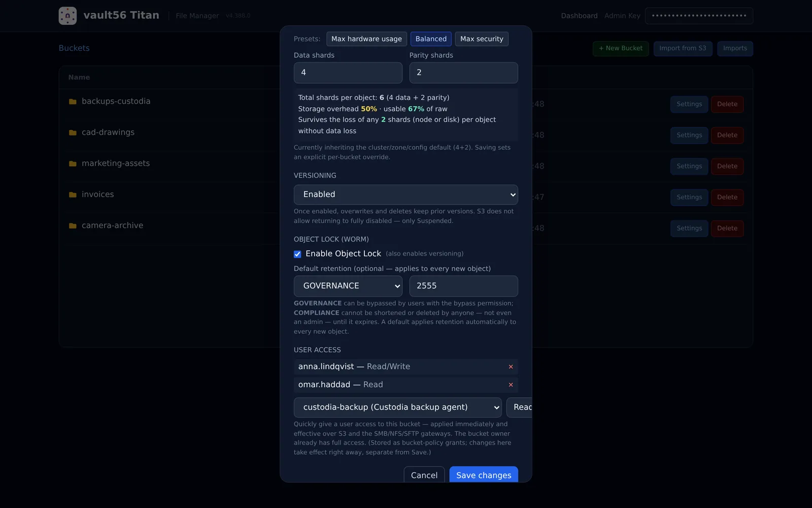Click the Admin Key password field

tap(699, 16)
